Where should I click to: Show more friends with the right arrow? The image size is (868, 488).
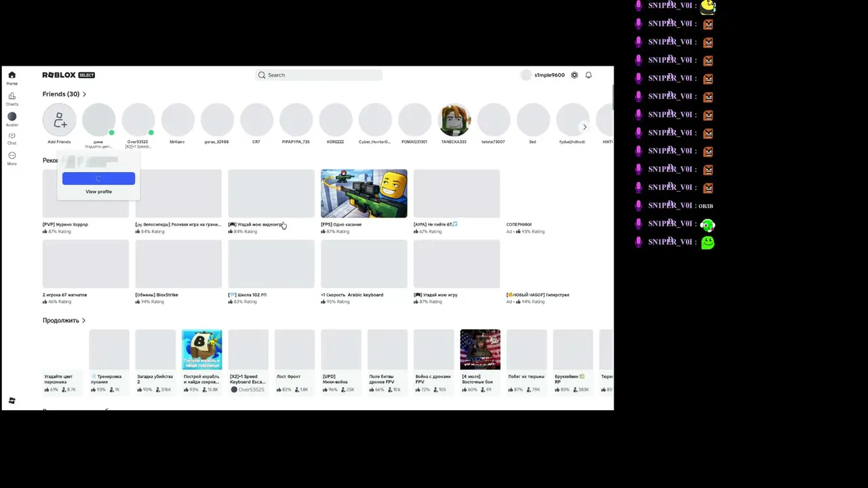[585, 127]
